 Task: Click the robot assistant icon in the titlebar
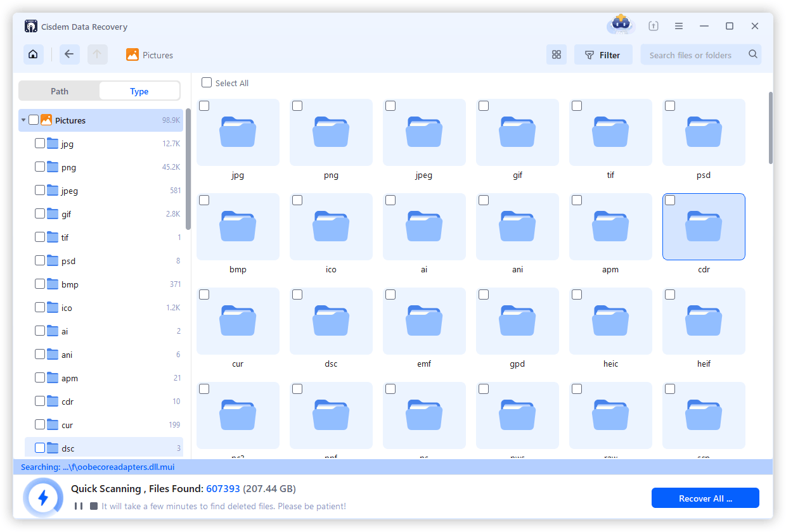(x=620, y=25)
